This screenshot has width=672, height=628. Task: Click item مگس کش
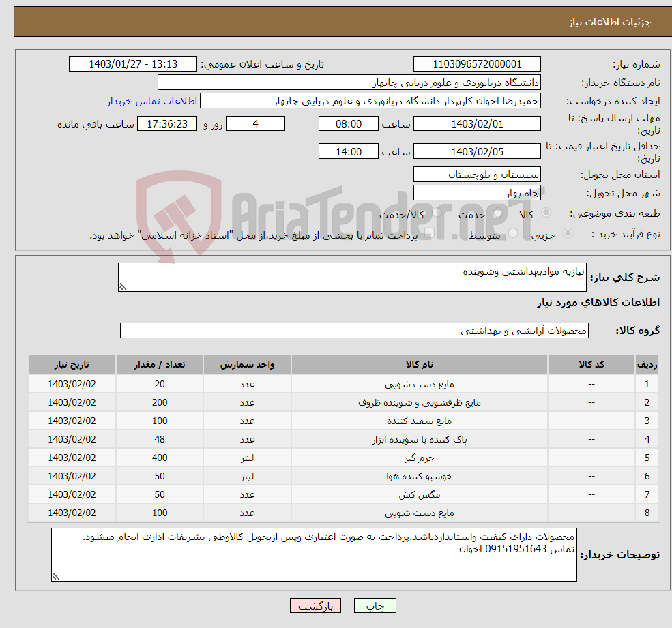point(419,495)
